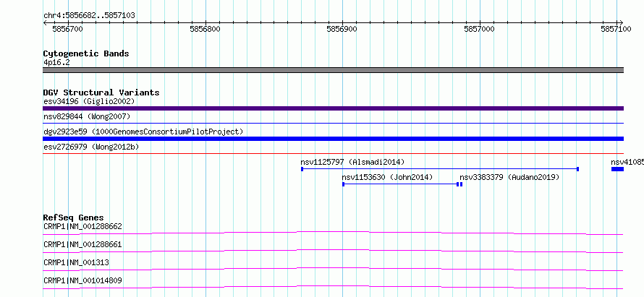Open variant dgv2923e59 1000GenomesConsortiumPilotProject label
Image resolution: width=644 pixels, height=297 pixels.
tap(143, 132)
